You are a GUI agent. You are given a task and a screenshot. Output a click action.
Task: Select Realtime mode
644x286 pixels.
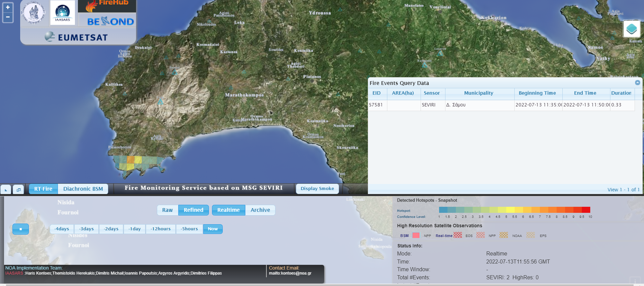click(x=228, y=210)
